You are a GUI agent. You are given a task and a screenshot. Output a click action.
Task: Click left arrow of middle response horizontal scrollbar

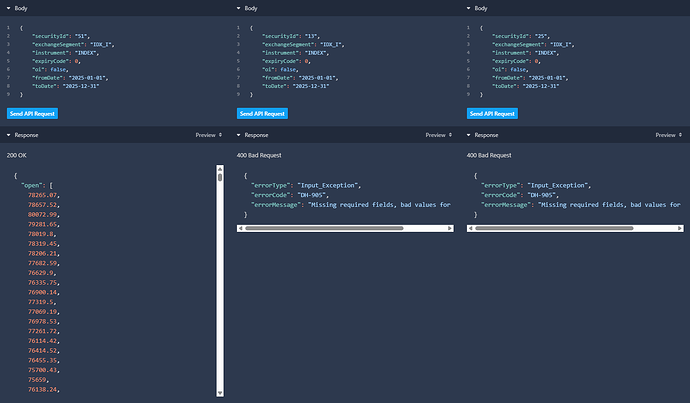(240, 228)
